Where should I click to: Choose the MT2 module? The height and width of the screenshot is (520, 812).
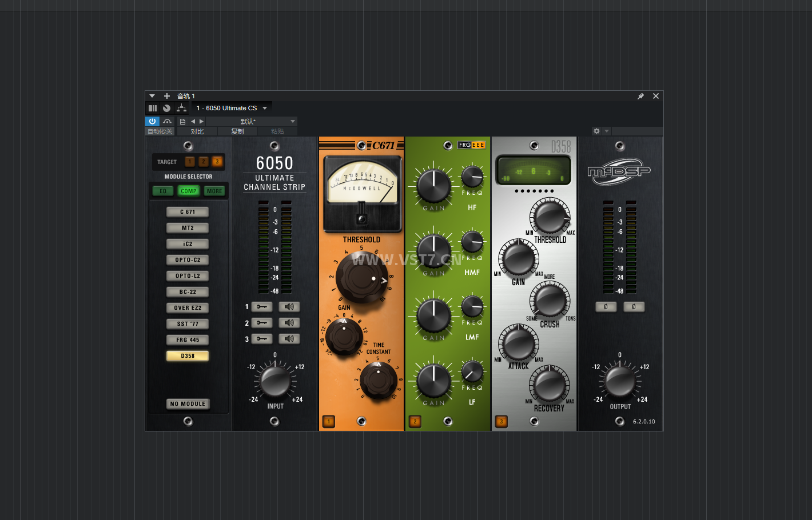tap(188, 228)
